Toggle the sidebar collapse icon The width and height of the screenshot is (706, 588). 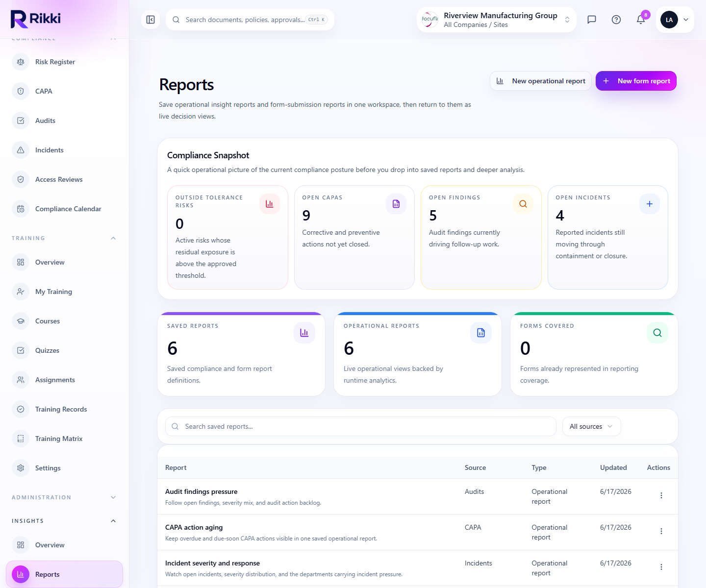click(x=151, y=20)
